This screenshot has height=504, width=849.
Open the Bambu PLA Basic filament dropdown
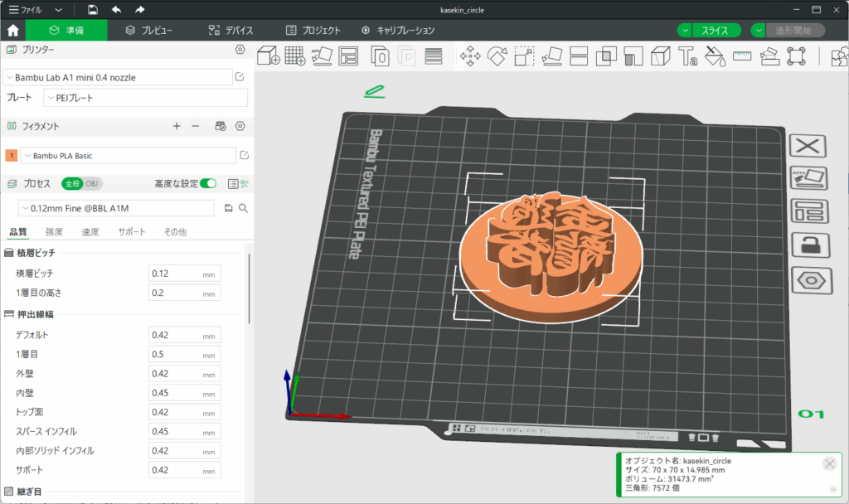point(129,155)
